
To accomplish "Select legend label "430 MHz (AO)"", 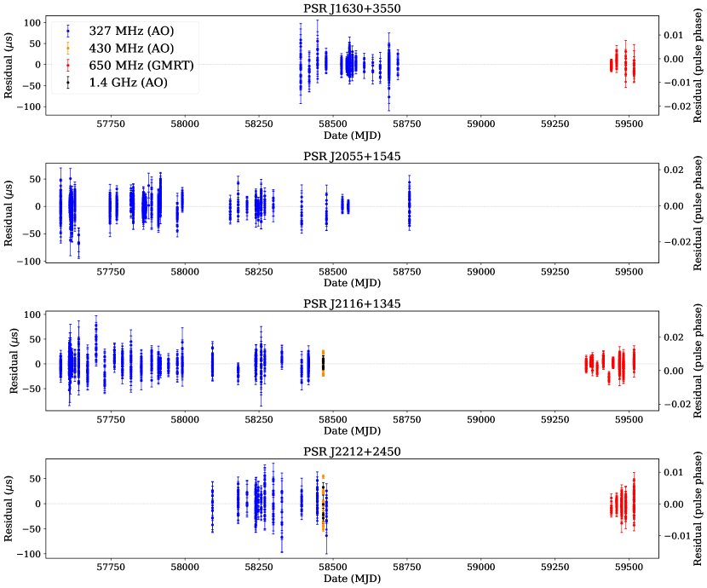I will click(131, 49).
